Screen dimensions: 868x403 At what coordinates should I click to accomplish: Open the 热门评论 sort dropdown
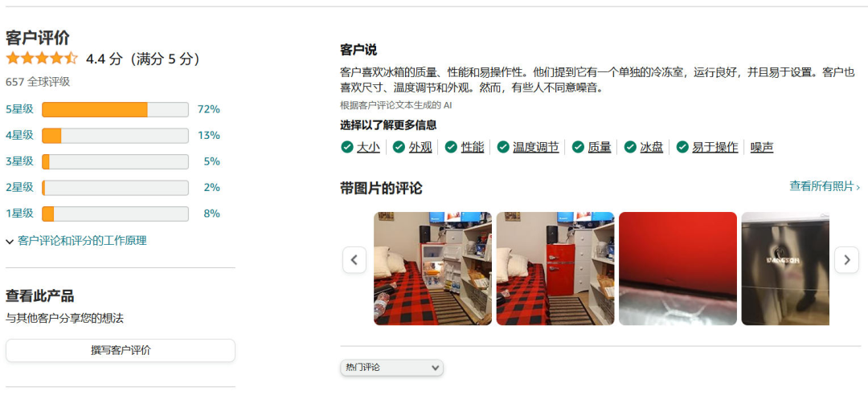pos(392,368)
